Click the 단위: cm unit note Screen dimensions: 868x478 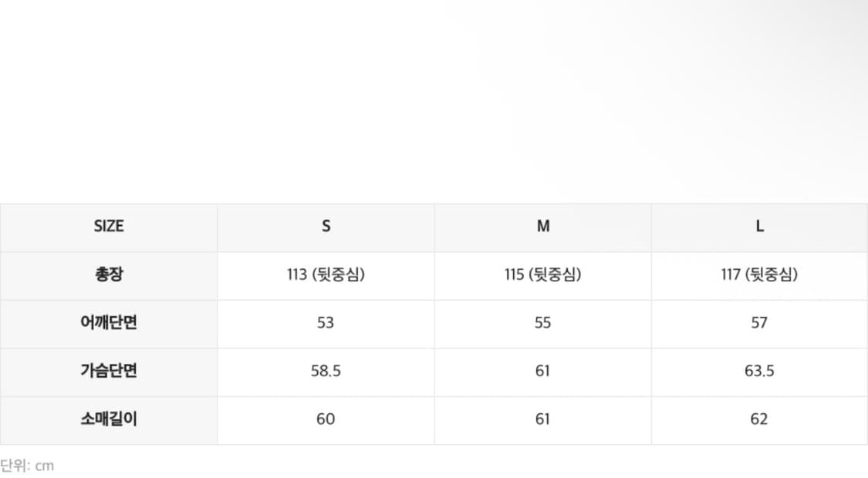(28, 466)
